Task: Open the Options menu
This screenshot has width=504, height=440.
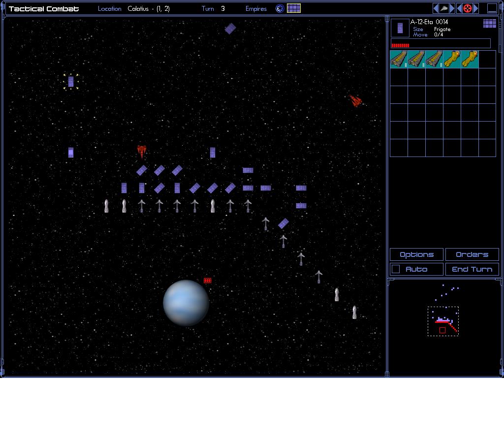Action: pyautogui.click(x=416, y=254)
